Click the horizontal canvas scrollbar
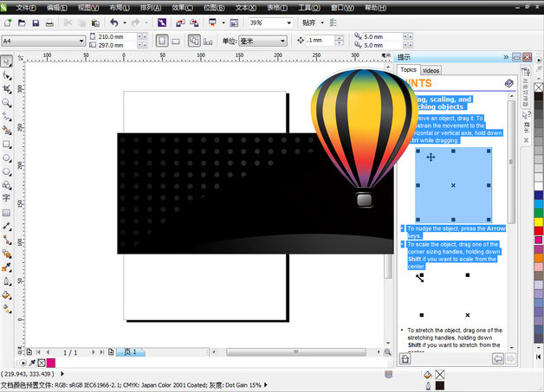 295,352
